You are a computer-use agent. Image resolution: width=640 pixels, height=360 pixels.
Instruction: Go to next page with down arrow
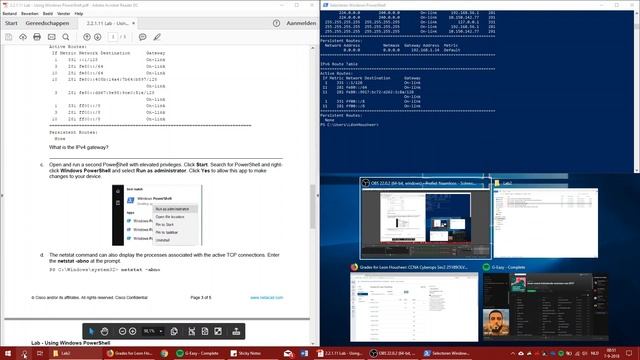(98, 37)
